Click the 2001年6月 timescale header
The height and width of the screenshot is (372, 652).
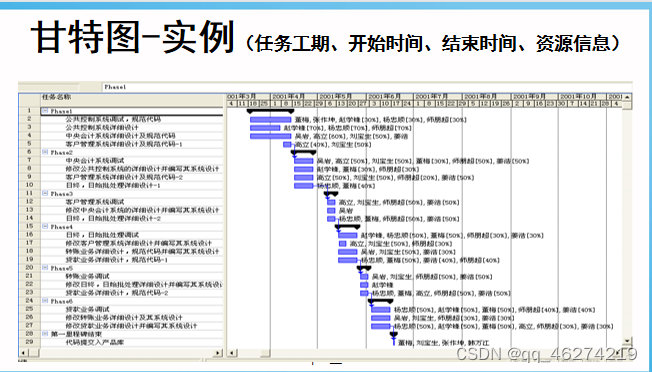pyautogui.click(x=390, y=96)
